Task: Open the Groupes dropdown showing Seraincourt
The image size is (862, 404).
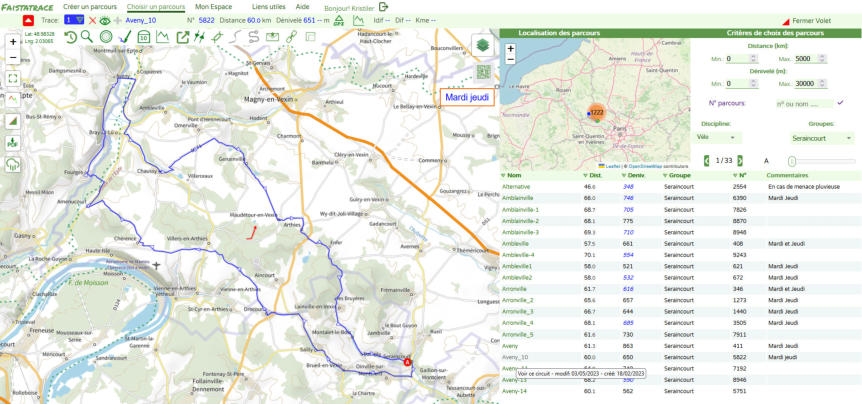Action: click(x=820, y=137)
